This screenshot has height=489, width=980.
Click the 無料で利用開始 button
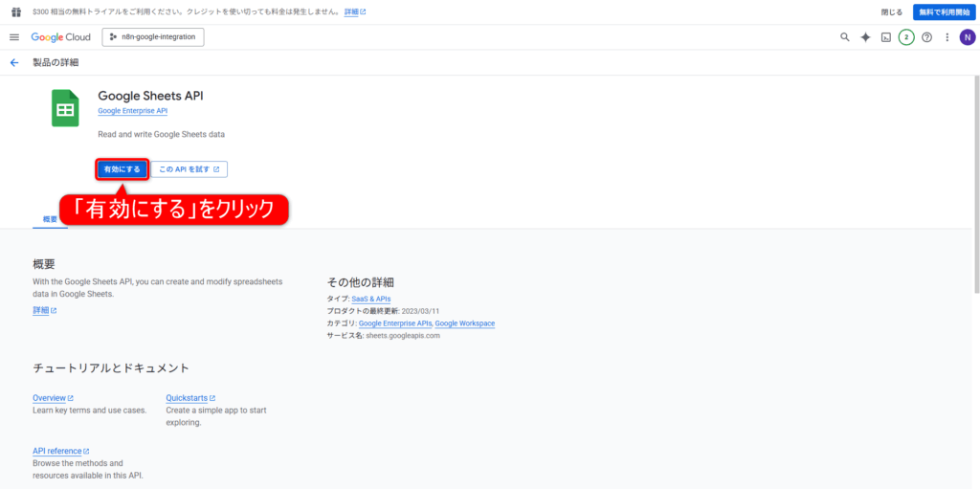pyautogui.click(x=942, y=12)
